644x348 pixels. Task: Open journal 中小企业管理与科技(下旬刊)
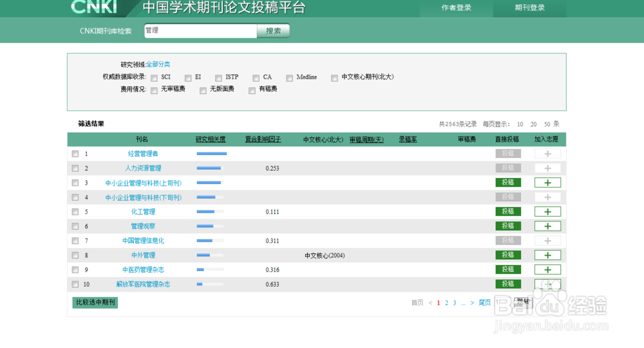[144, 198]
